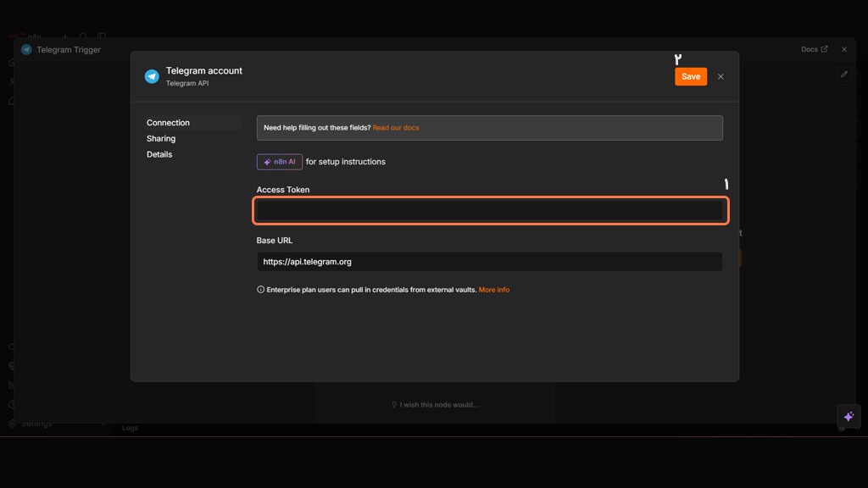The height and width of the screenshot is (488, 868).
Task: Click the Telegram account credential title
Action: [203, 71]
